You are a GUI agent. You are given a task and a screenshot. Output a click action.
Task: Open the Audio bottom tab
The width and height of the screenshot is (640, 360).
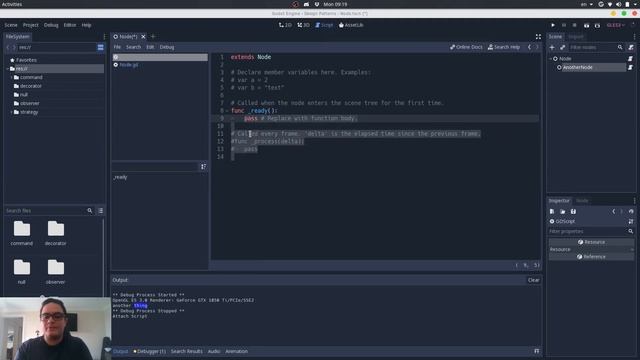point(214,351)
